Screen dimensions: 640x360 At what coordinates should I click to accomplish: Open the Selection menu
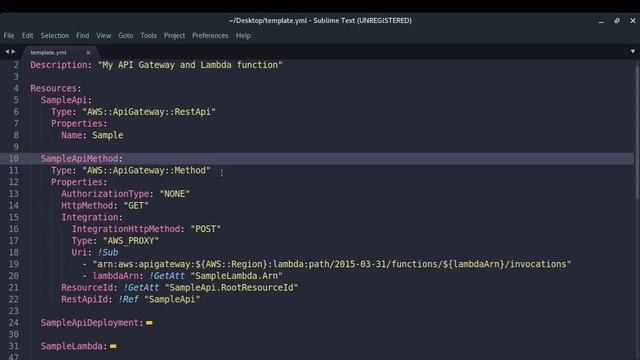click(x=55, y=36)
